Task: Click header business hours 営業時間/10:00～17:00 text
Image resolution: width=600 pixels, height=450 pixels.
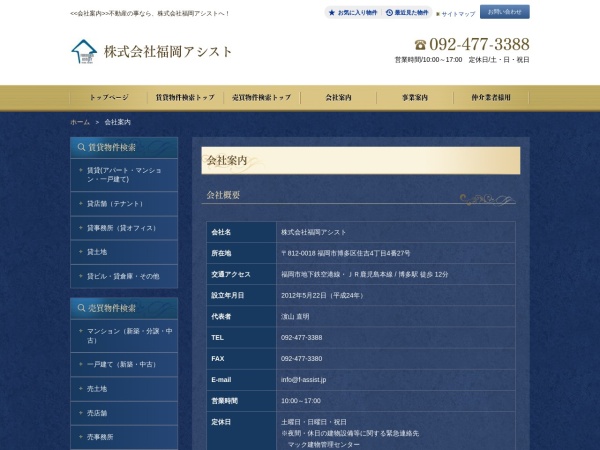Action: 429,60
